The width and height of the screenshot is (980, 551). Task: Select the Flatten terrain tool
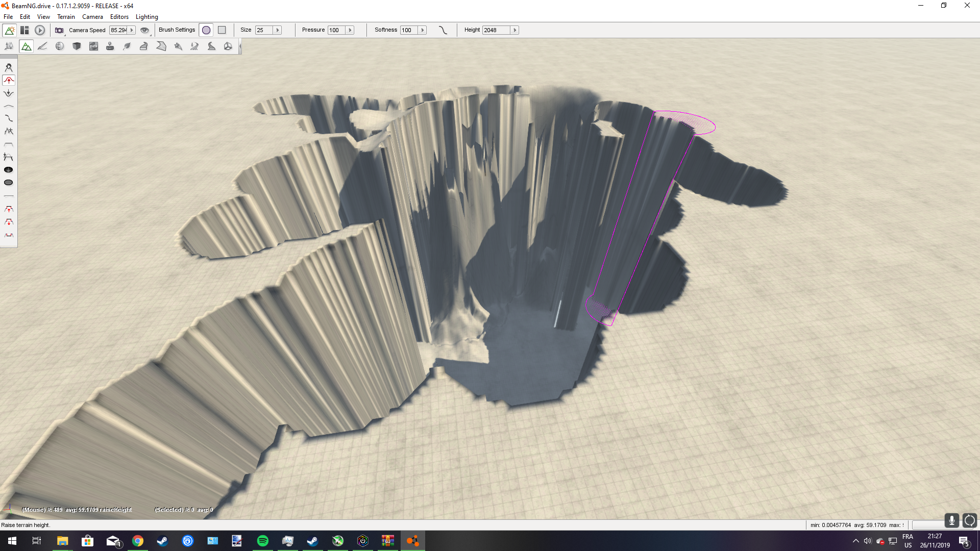pos(9,144)
